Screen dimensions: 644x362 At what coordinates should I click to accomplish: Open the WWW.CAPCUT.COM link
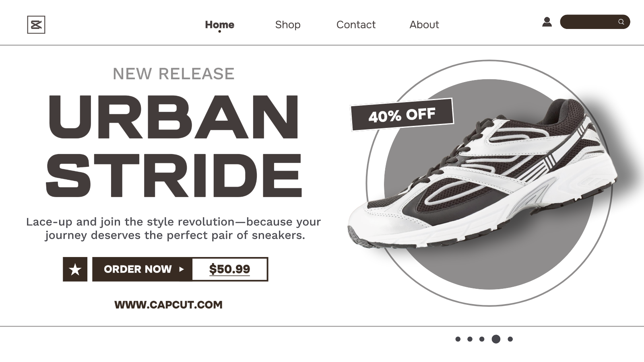tap(168, 304)
